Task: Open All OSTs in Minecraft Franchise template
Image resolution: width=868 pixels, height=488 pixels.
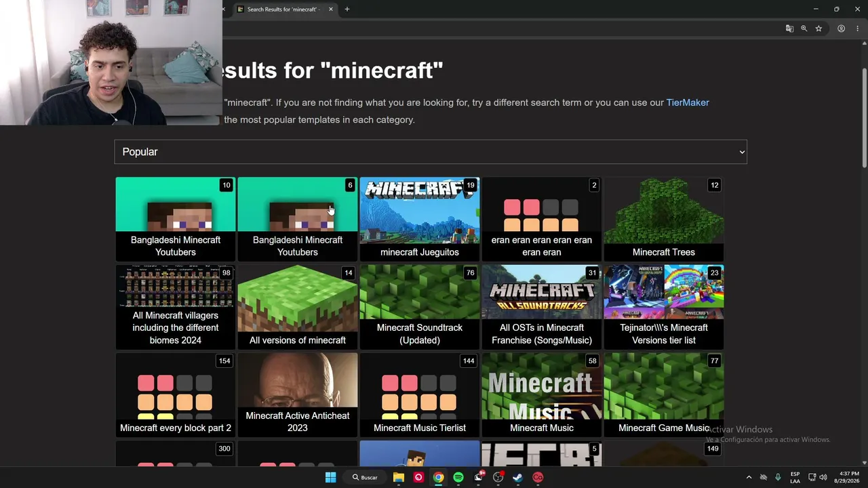Action: point(542,307)
